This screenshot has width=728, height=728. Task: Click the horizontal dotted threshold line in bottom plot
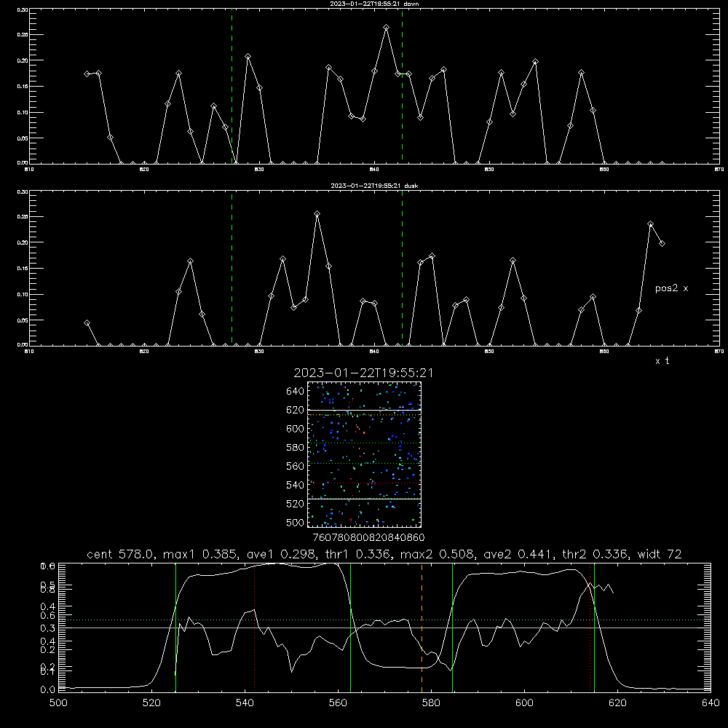click(384, 620)
